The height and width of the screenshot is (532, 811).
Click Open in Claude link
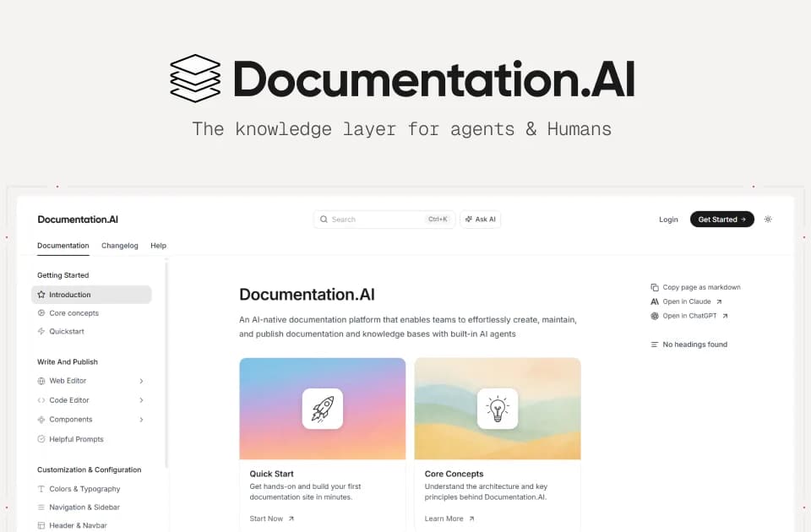tap(687, 301)
